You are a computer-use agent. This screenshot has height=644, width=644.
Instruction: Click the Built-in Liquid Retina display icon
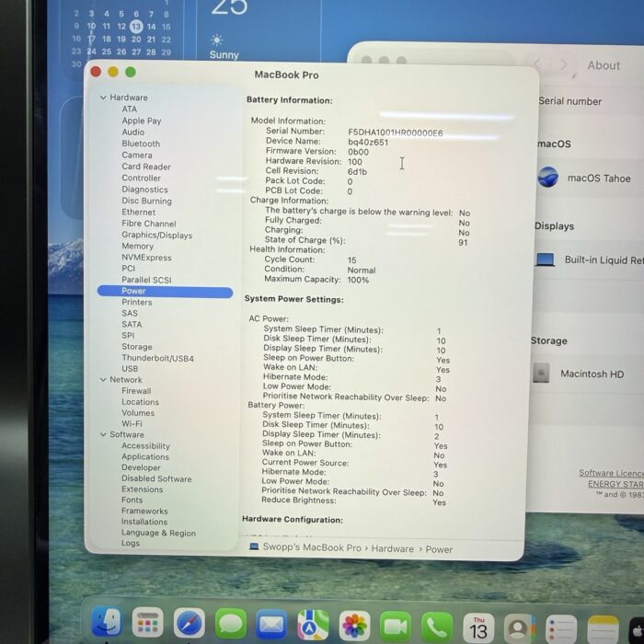(x=546, y=259)
